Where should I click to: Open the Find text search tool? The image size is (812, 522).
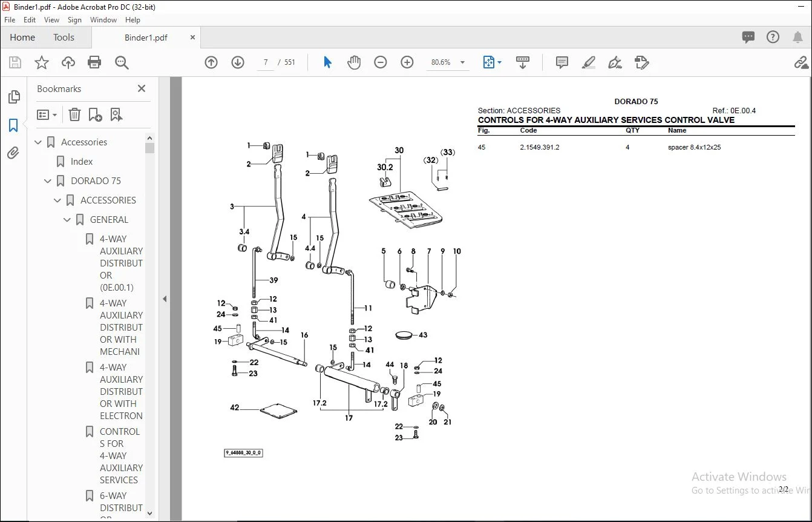[122, 62]
